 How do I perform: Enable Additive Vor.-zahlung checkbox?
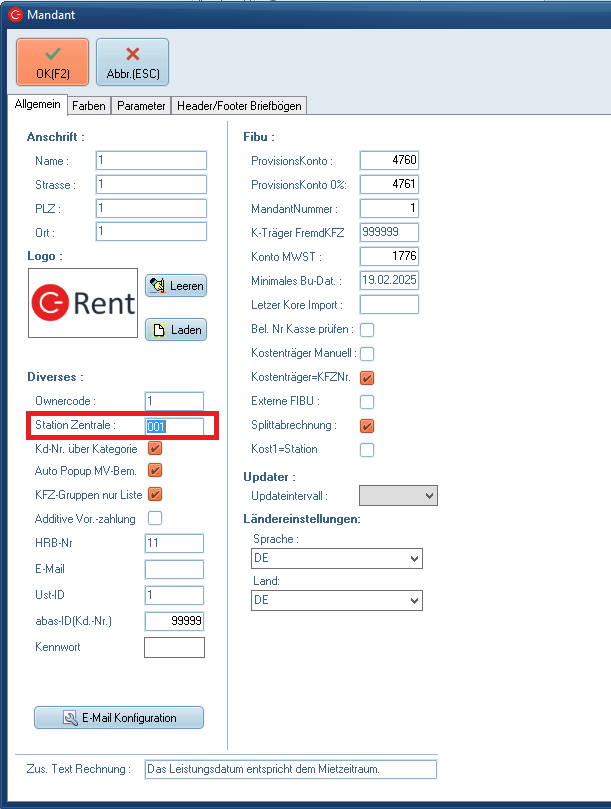(x=155, y=518)
